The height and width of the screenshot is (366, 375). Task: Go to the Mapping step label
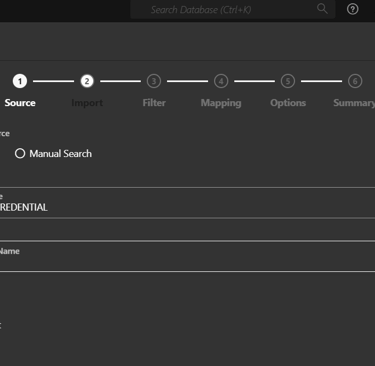pyautogui.click(x=221, y=103)
